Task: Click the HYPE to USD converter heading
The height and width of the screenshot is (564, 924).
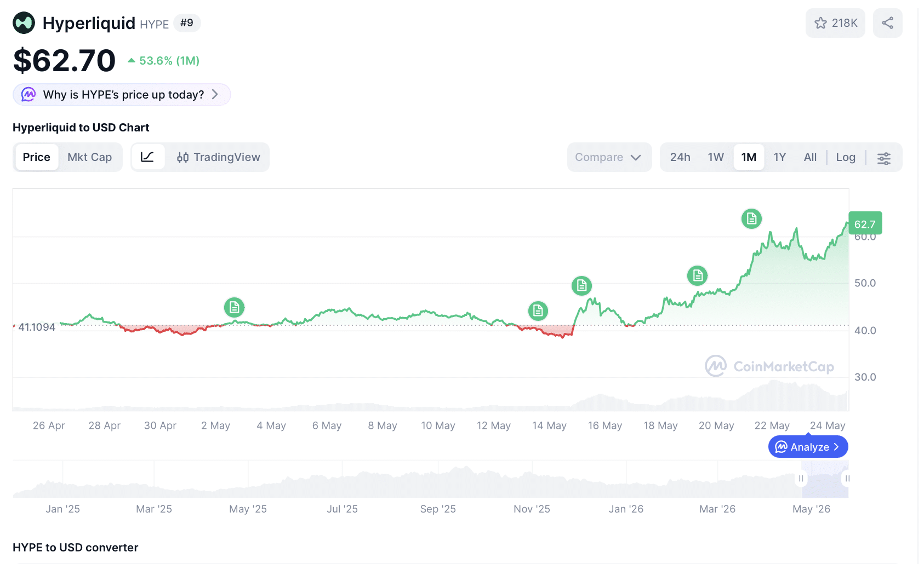Action: tap(76, 548)
